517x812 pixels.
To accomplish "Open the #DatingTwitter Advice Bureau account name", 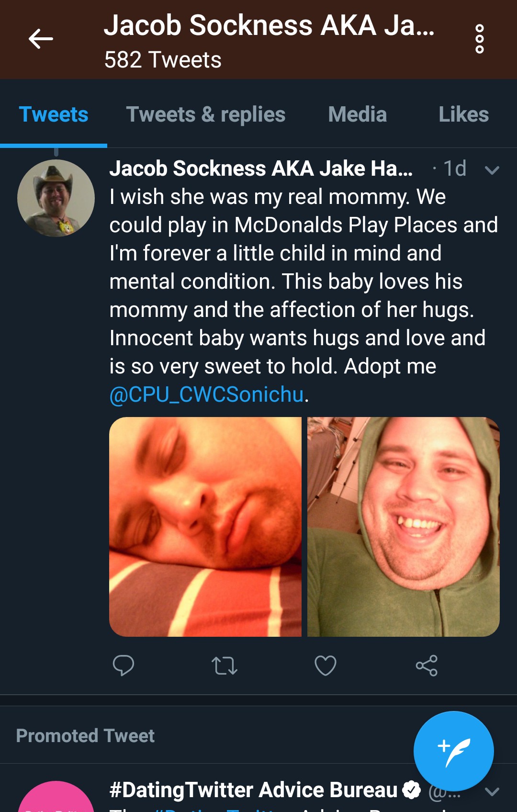I will (254, 790).
